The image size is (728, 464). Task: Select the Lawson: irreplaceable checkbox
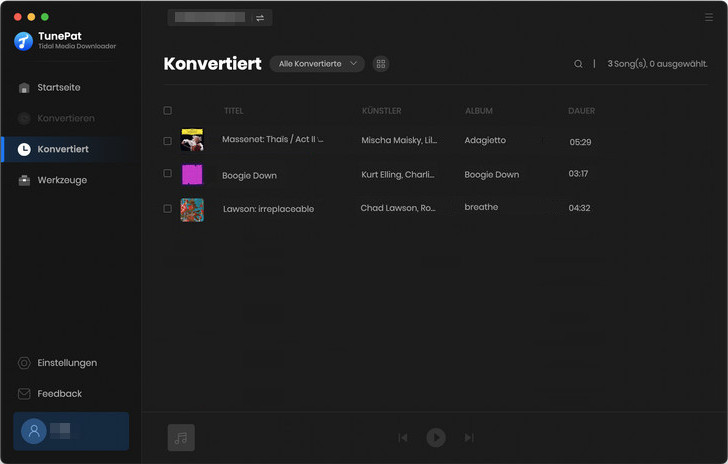pyautogui.click(x=168, y=208)
